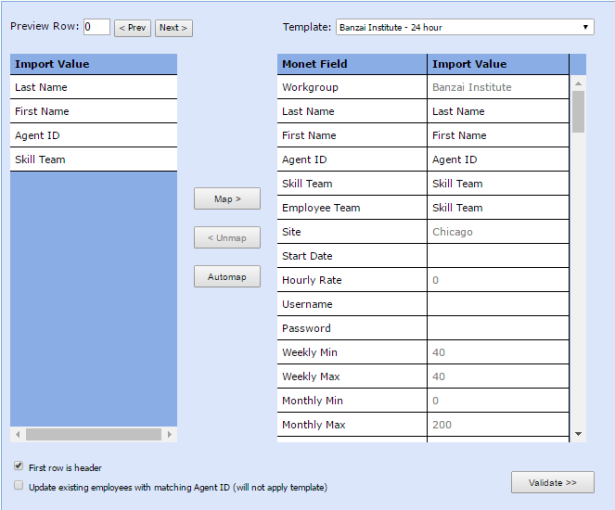Select Agent ID in the left Import Value list
Image resolution: width=615 pixels, height=510 pixels.
tap(93, 135)
